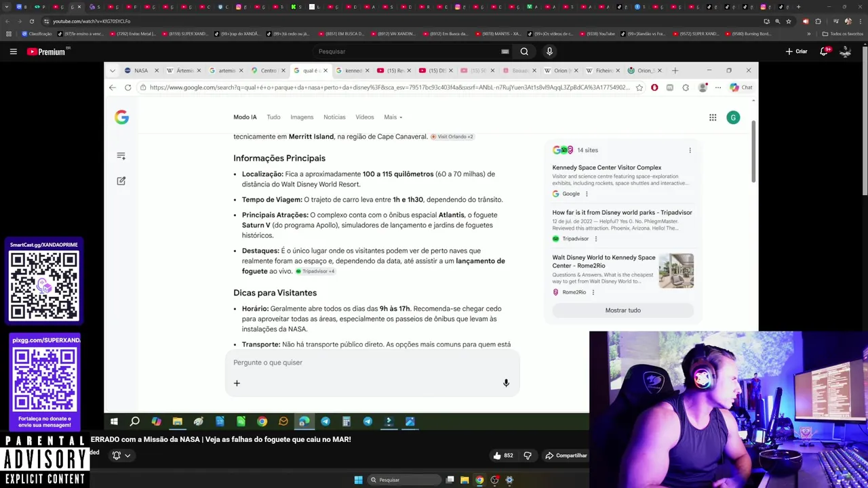
Task: Open Tripadvisor source options three-dot menu
Action: 596,239
